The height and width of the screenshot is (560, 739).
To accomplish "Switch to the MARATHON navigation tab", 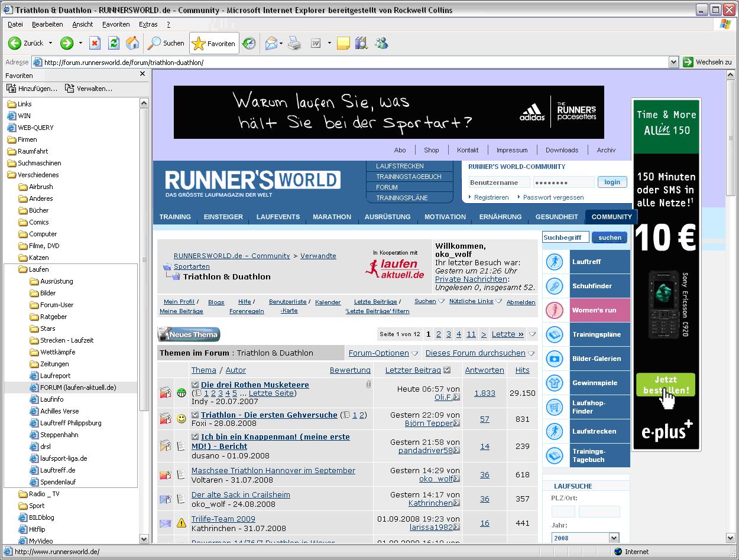I will pyautogui.click(x=332, y=217).
